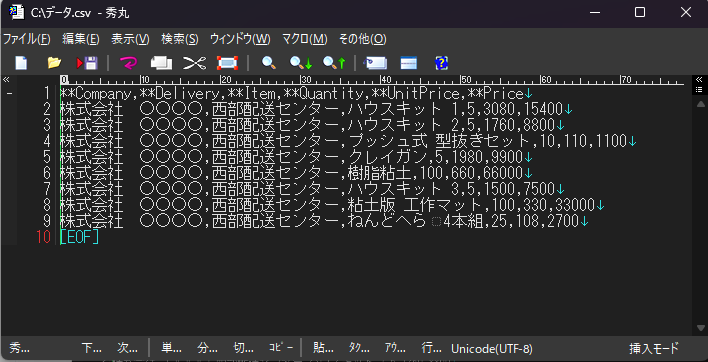The width and height of the screenshot is (708, 362).
Task: Create a new file with the blank page icon
Action: click(x=21, y=63)
